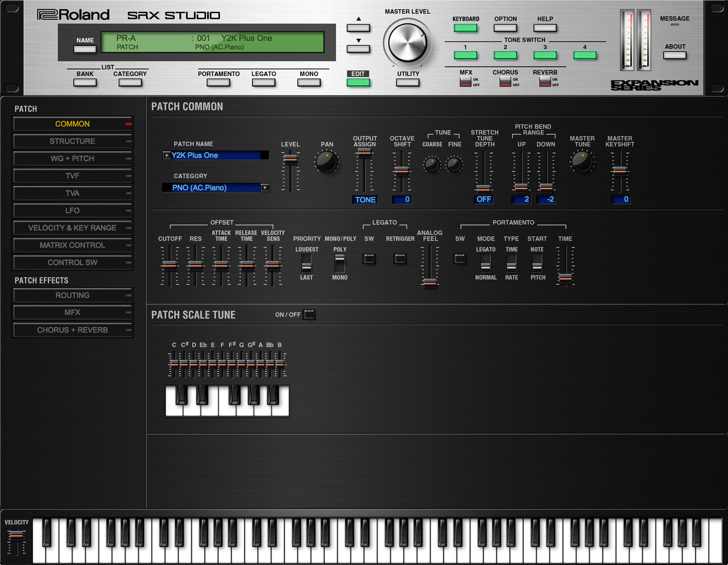
Task: Toggle the Portamento SW checkbox
Action: tap(460, 259)
